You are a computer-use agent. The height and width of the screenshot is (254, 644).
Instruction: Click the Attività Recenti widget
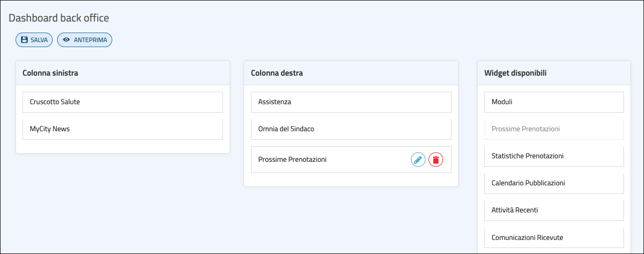tap(554, 210)
